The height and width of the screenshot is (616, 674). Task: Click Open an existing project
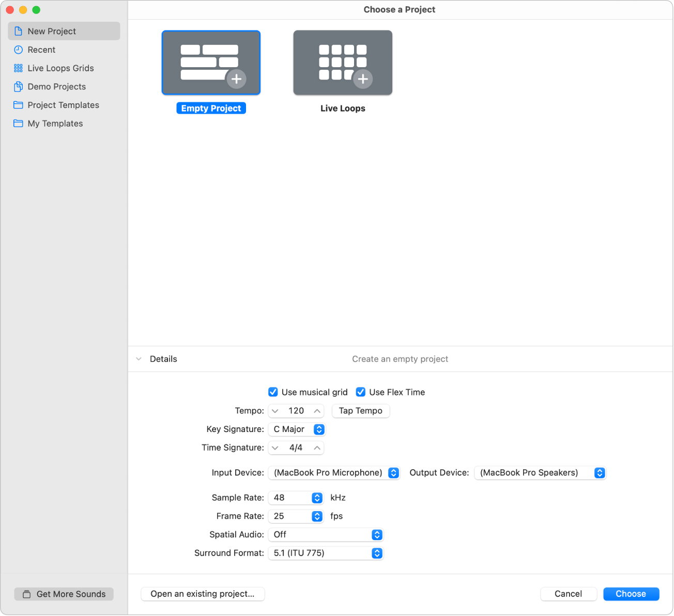(x=202, y=594)
